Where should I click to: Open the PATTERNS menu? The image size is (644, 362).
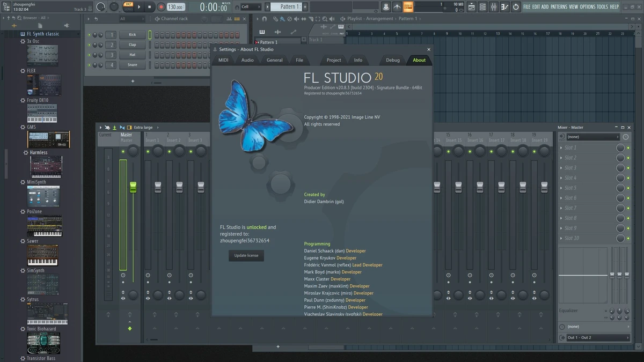pos(559,7)
